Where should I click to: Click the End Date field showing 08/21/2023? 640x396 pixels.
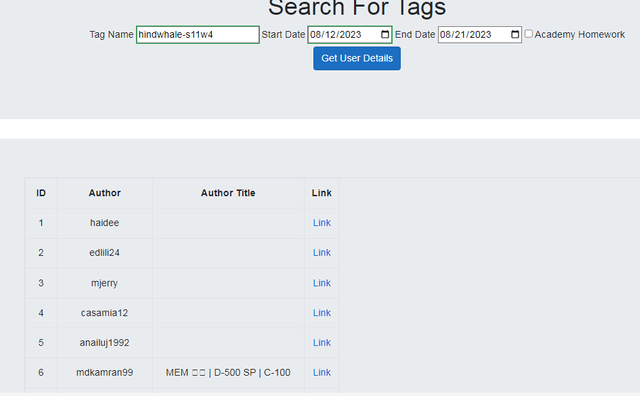pos(480,35)
